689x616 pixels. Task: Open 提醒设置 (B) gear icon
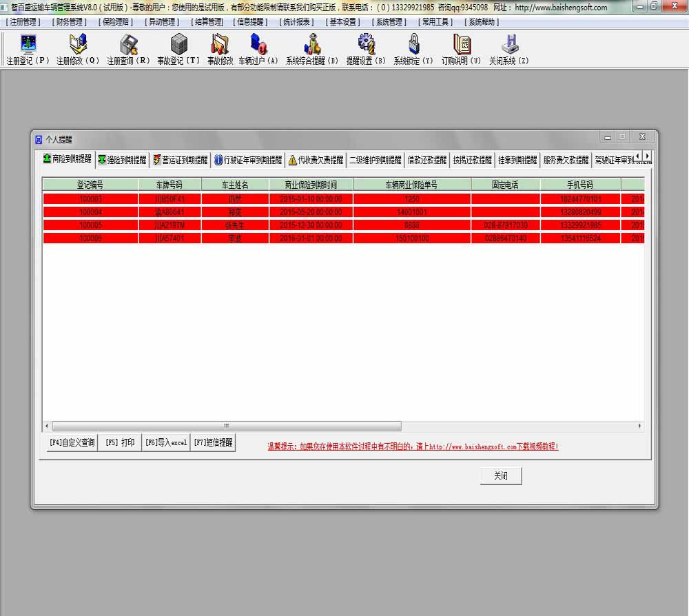tap(366, 49)
